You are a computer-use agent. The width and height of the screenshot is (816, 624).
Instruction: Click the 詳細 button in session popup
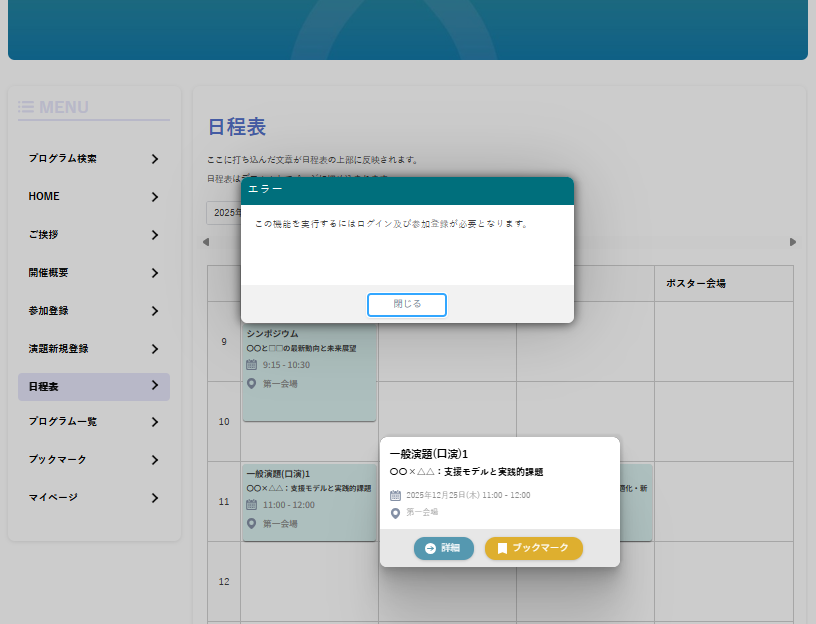(443, 548)
